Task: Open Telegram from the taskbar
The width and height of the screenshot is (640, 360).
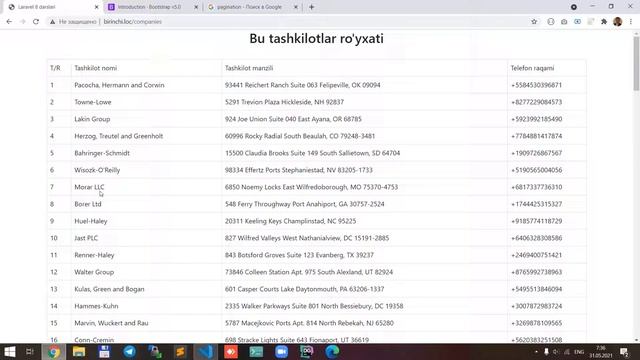Action: tap(129, 351)
